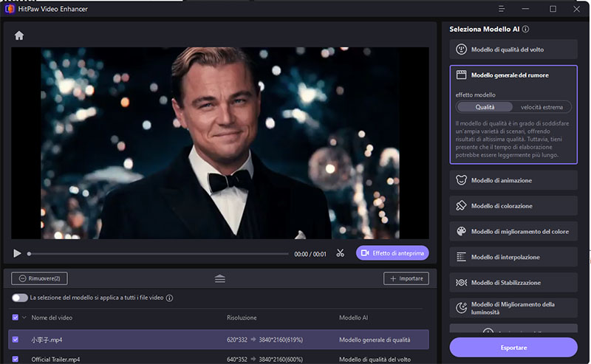The image size is (591, 364).
Task: Click the colorize model paint-bucket icon
Action: coord(461,206)
